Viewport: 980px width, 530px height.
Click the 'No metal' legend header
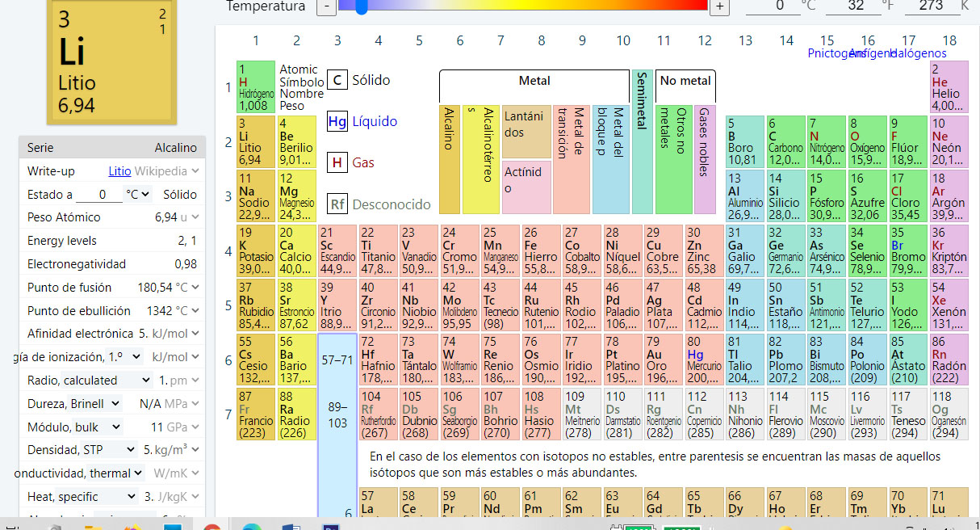(x=685, y=81)
